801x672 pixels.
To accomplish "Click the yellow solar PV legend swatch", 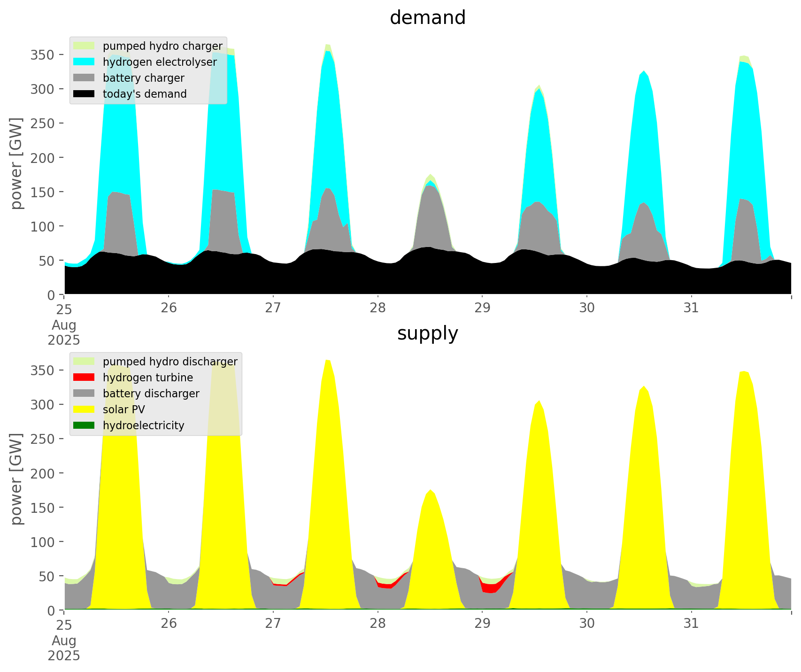I will [x=85, y=409].
